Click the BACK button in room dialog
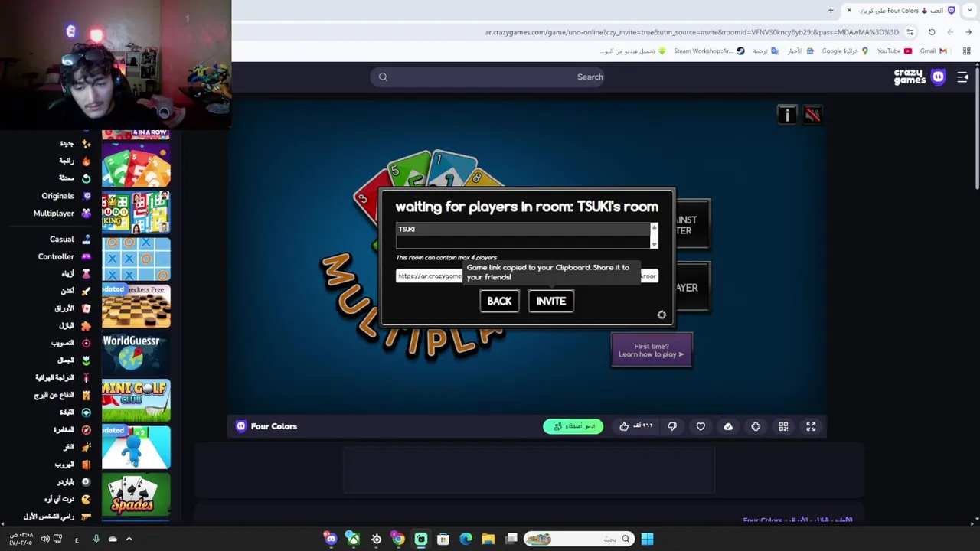This screenshot has width=980, height=551. pyautogui.click(x=499, y=301)
